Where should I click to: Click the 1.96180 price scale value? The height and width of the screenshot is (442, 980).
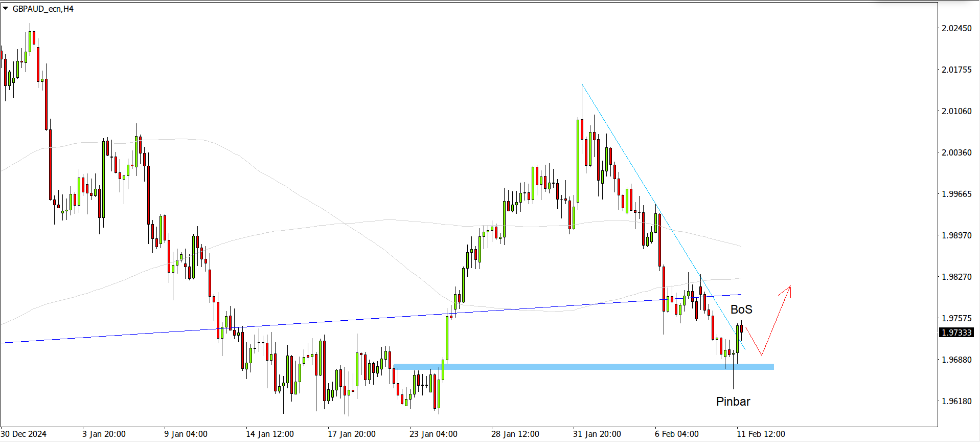pos(956,401)
